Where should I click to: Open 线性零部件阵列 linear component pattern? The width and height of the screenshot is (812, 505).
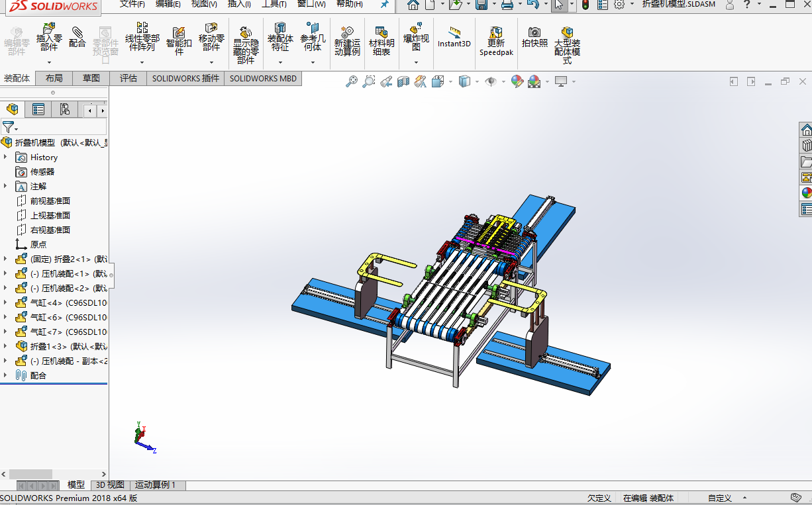coord(142,38)
